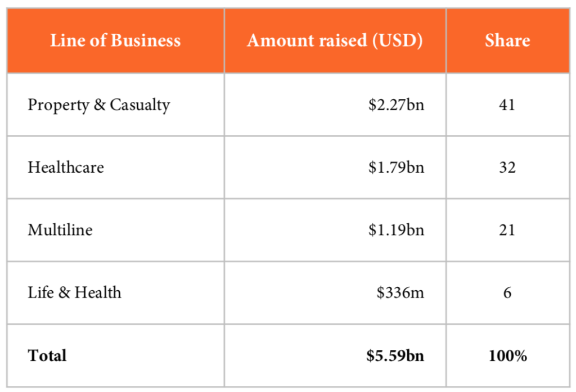Viewport: 576px width, 392px height.
Task: Click the ampersand in Property & Casualty
Action: click(100, 105)
